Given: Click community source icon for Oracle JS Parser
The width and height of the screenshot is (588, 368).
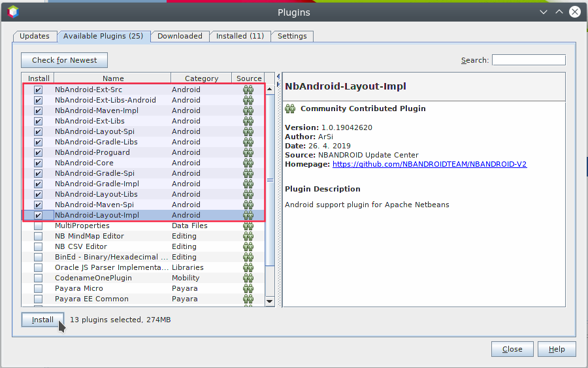Looking at the screenshot, I should coord(248,267).
